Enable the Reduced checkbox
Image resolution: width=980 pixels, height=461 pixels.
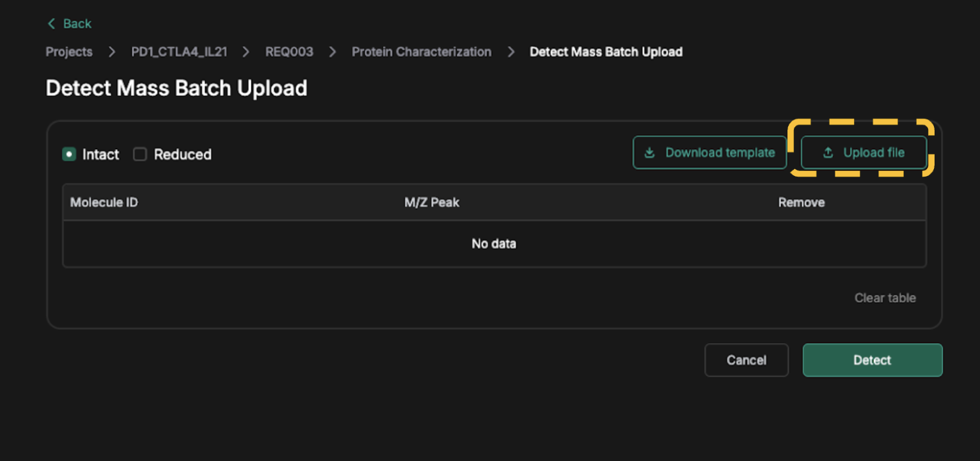click(x=140, y=154)
